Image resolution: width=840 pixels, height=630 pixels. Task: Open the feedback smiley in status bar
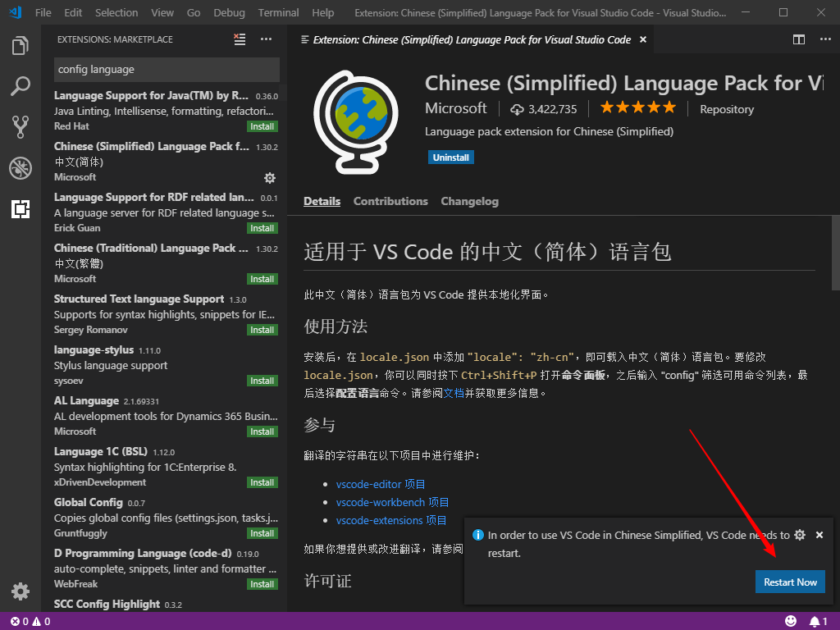click(791, 621)
